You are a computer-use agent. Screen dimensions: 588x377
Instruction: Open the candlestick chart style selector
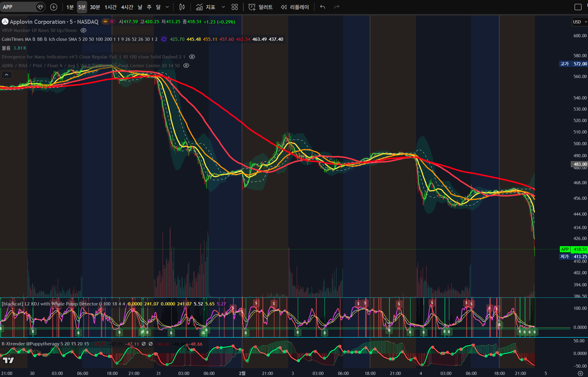(x=182, y=7)
